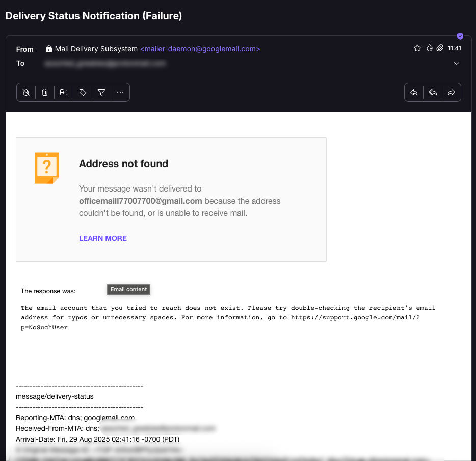
Task: Click the Mail Delivery Subsystem sender name
Action: pos(96,49)
